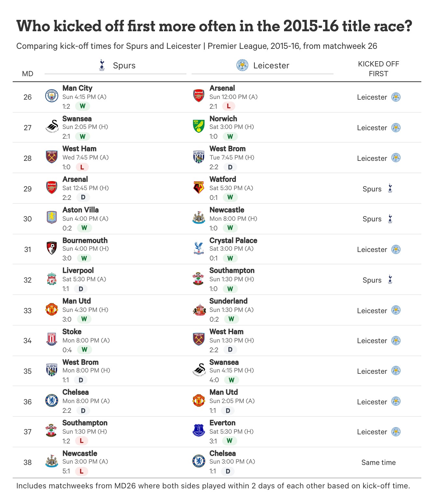Click the Everton crest in matchday 37

199,430
